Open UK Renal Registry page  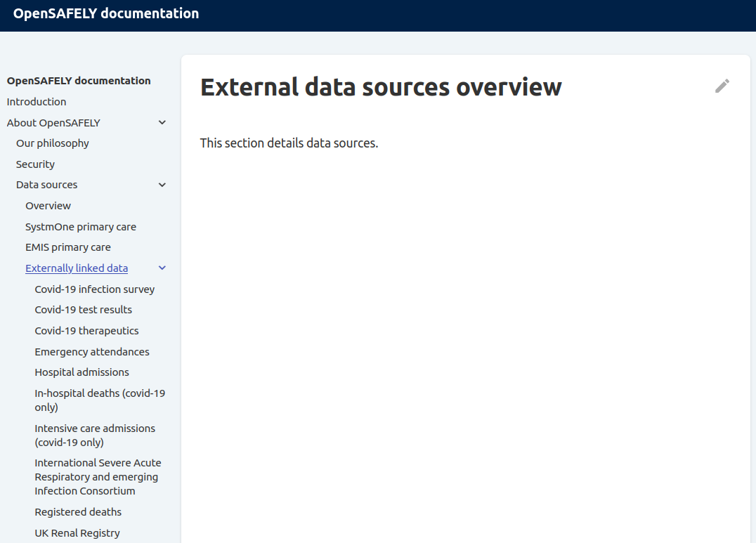pyautogui.click(x=77, y=533)
